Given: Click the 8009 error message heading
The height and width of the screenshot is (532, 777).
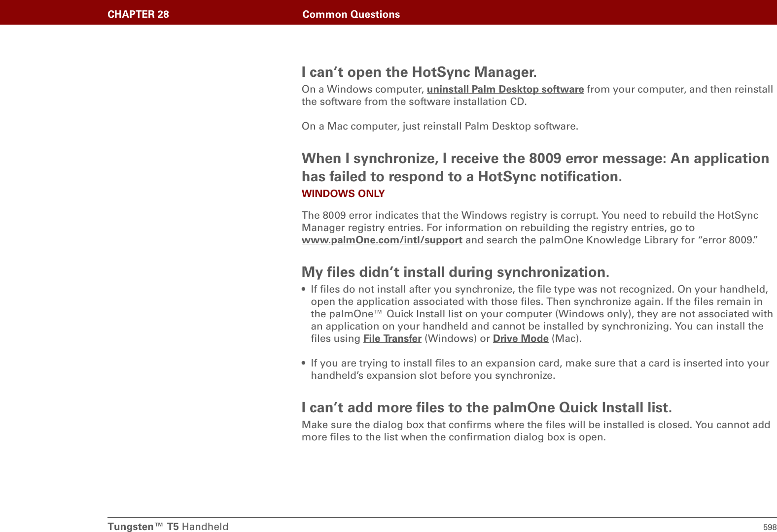Looking at the screenshot, I should tap(535, 167).
